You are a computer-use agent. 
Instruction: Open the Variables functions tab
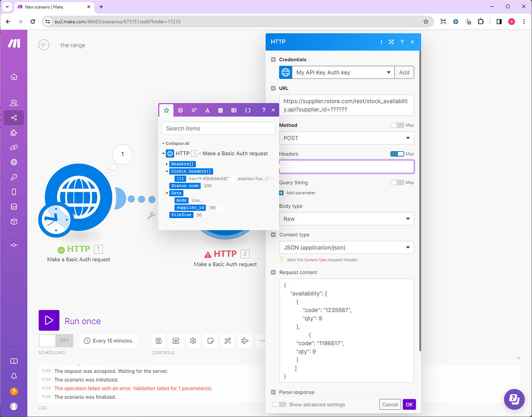(248, 110)
